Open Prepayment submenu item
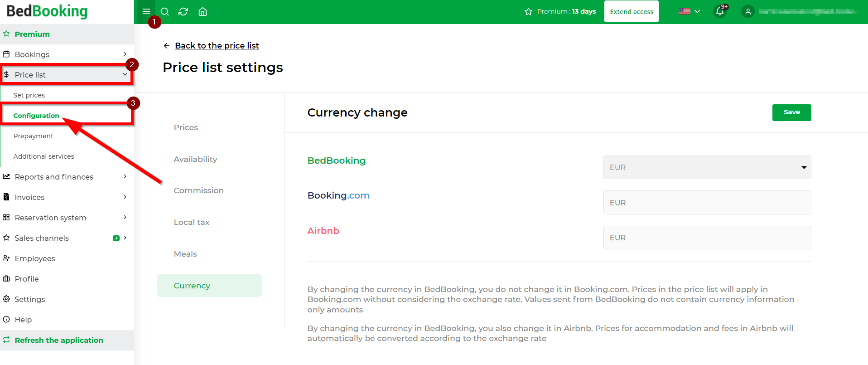 (x=34, y=136)
